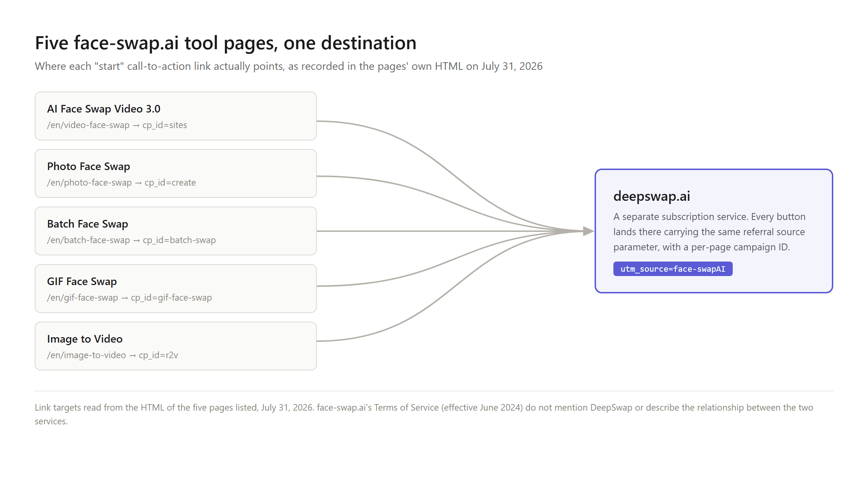Click the footnote about Terms of Service
The height and width of the screenshot is (492, 868).
click(424, 414)
